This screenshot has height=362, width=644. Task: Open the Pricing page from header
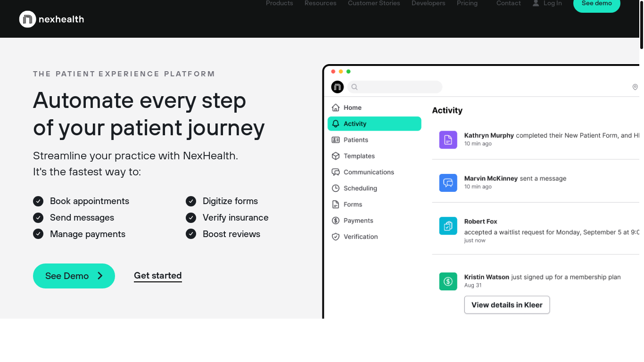pos(467,3)
